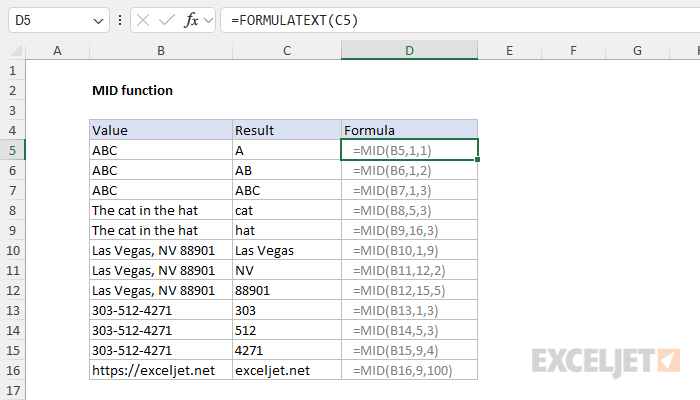Select cell showing =MID(B11,12,2)
This screenshot has height=400, width=700.
409,270
